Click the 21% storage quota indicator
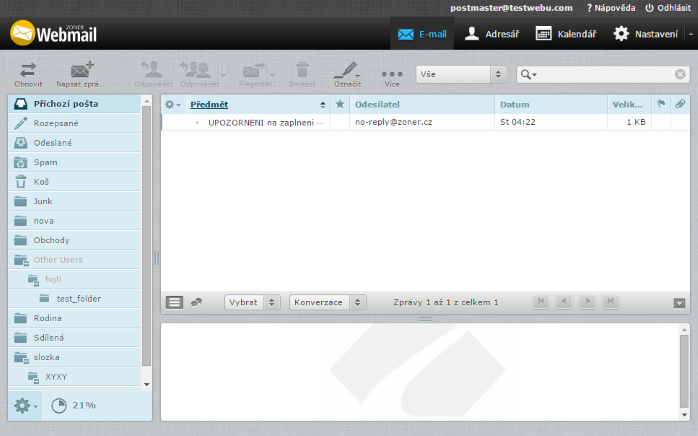This screenshot has width=698, height=436. pyautogui.click(x=73, y=405)
